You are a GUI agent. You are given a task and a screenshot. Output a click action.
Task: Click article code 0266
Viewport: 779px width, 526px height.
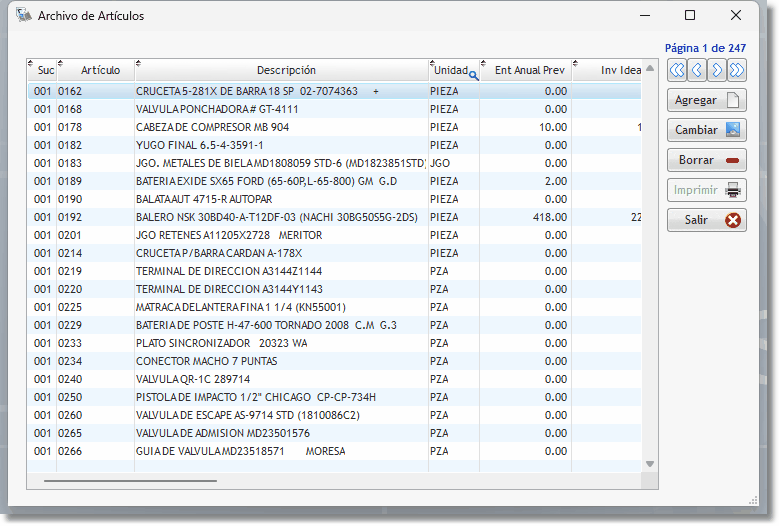tap(70, 451)
